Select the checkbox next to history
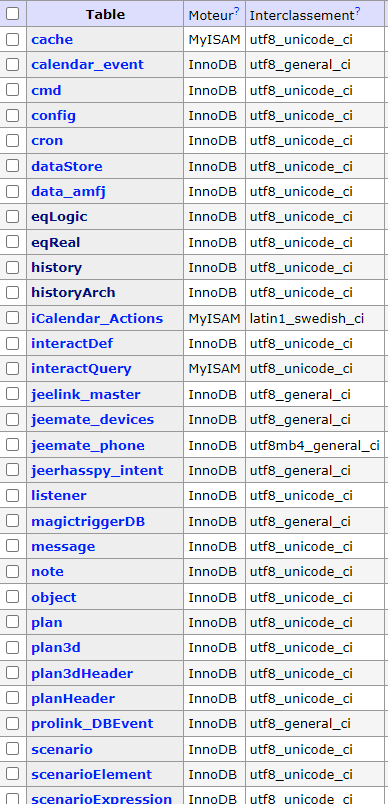The image size is (388, 804). coord(12,267)
